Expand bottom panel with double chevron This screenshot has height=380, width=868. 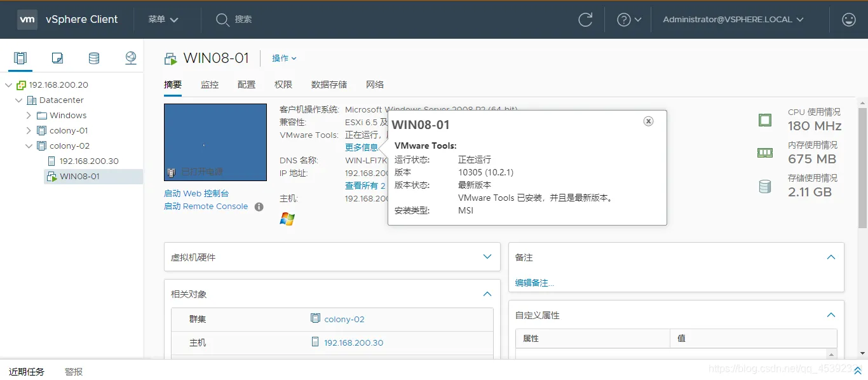coord(857,370)
